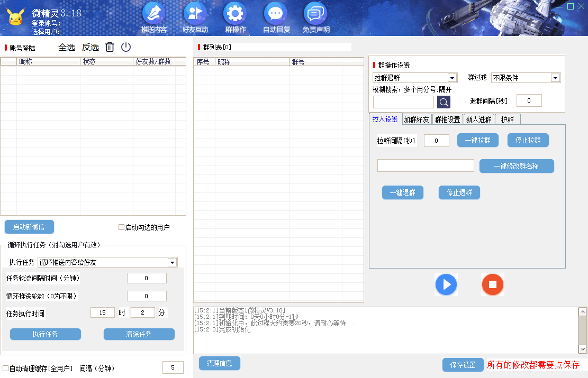Click the 一键拉群 button
The height and width of the screenshot is (378, 588).
pyautogui.click(x=478, y=140)
